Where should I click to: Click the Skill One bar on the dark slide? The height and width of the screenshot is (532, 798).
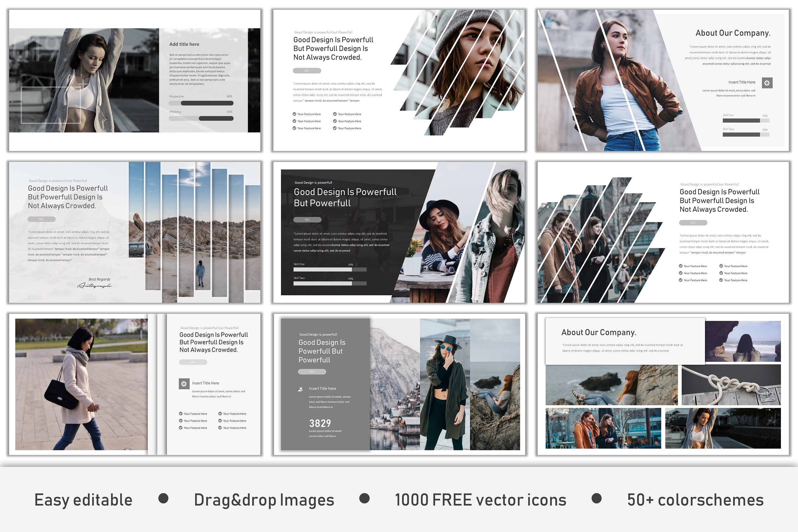pos(330,270)
